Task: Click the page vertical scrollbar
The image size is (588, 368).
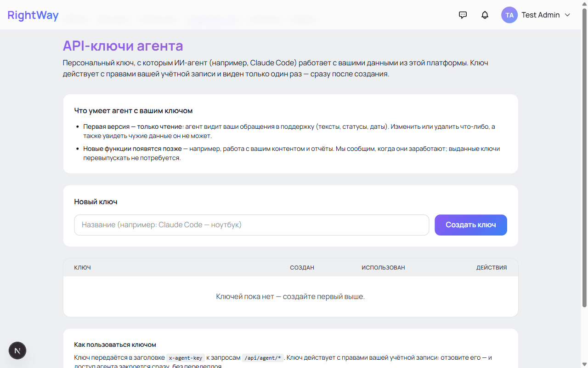Action: (x=584, y=157)
